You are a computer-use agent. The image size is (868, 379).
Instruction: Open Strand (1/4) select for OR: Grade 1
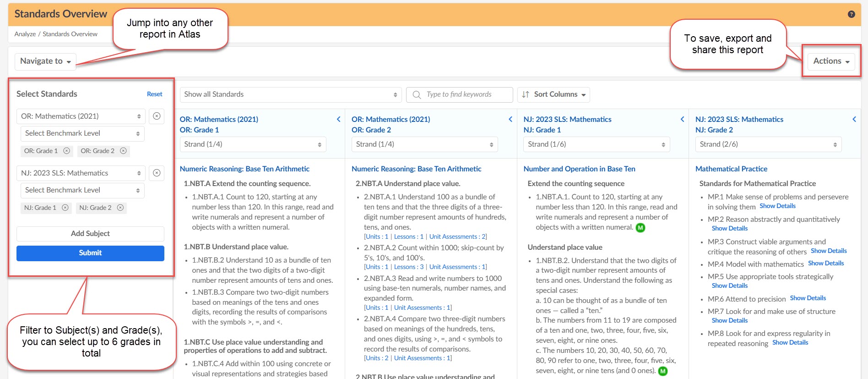coord(253,144)
